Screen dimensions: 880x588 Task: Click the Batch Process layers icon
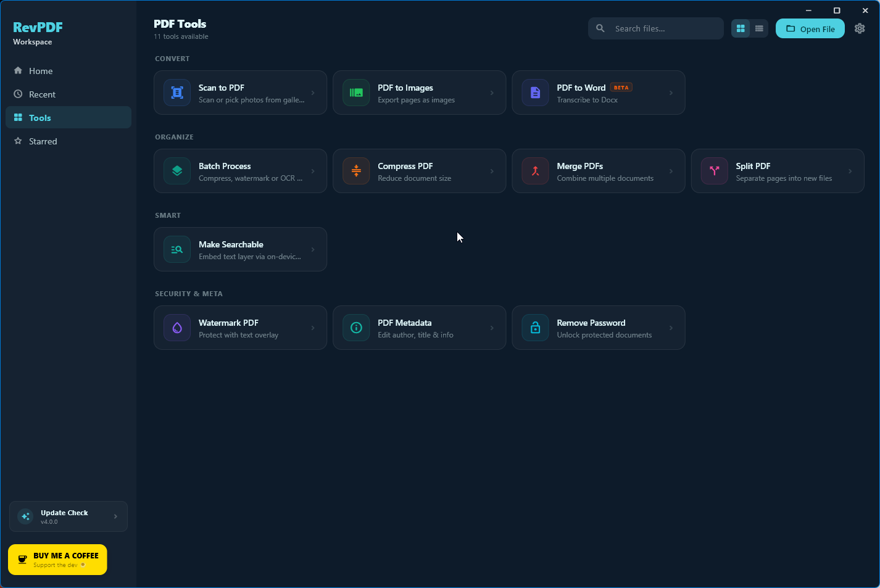pos(177,171)
